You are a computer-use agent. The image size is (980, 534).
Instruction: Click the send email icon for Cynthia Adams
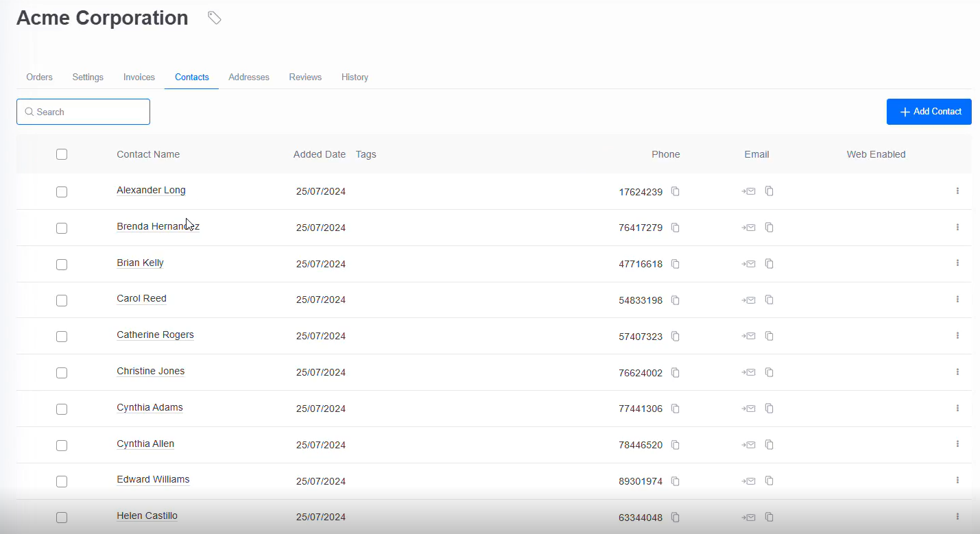[748, 409]
